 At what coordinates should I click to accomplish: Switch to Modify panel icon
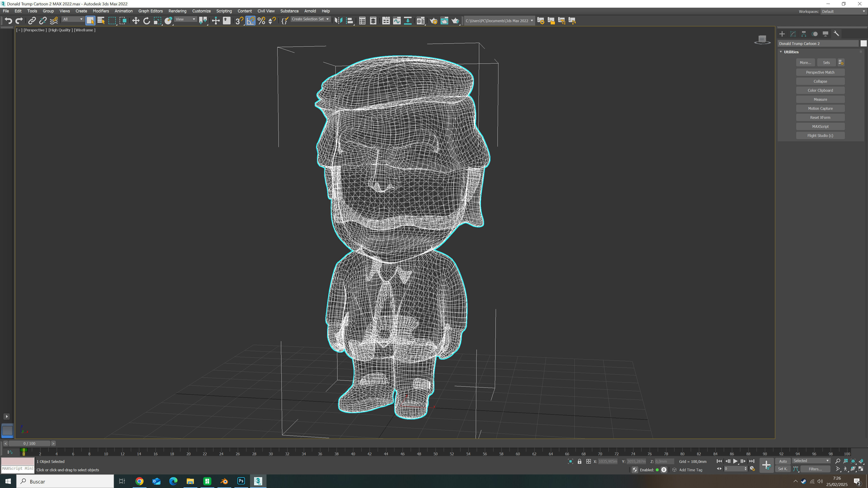(793, 34)
